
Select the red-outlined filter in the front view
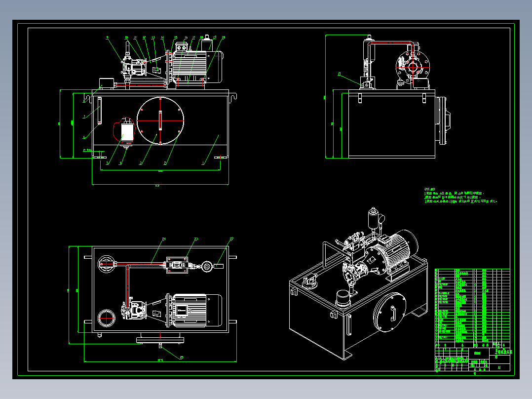[x=124, y=130]
